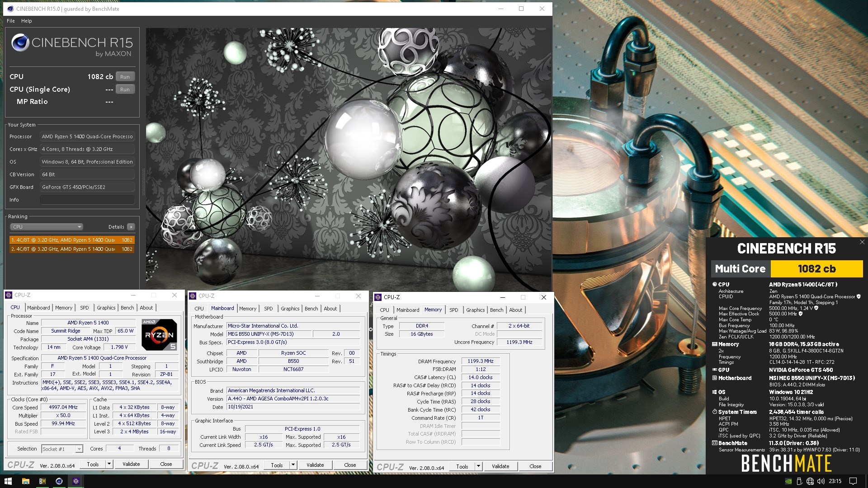Click the shield beside Max Core Frequency
Image resolution: width=868 pixels, height=488 pixels.
816,308
